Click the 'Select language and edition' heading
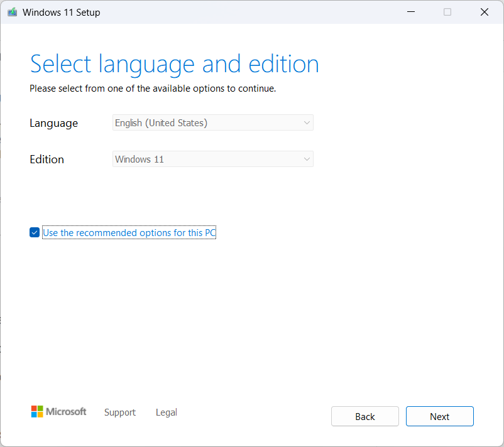 [174, 65]
